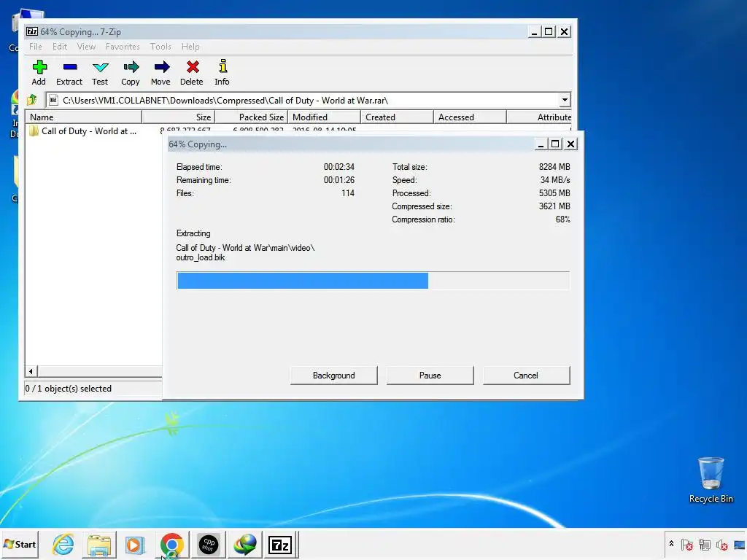Click the horizontal scrollbar left arrow

point(31,371)
